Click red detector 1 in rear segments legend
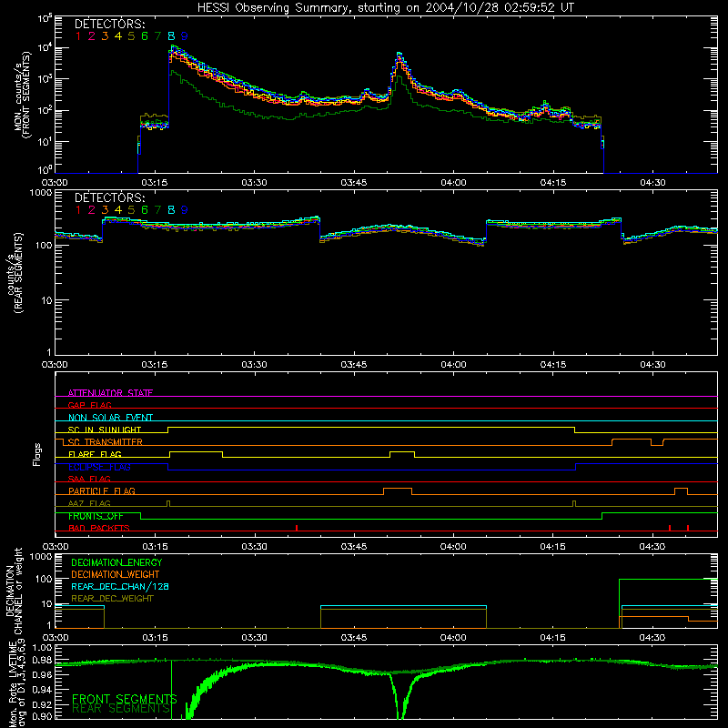 (78, 210)
